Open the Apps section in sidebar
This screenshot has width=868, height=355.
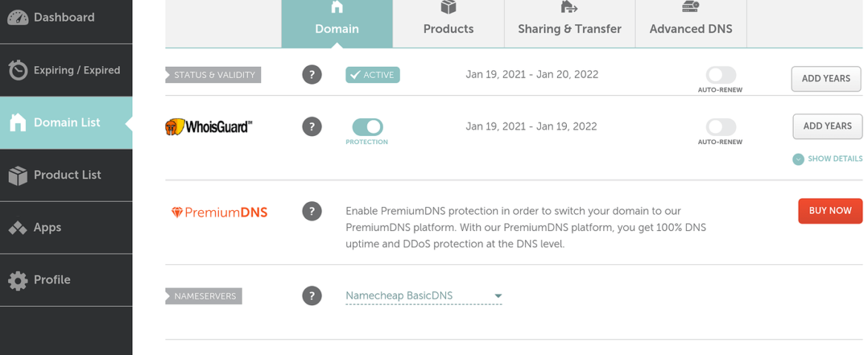(x=66, y=228)
